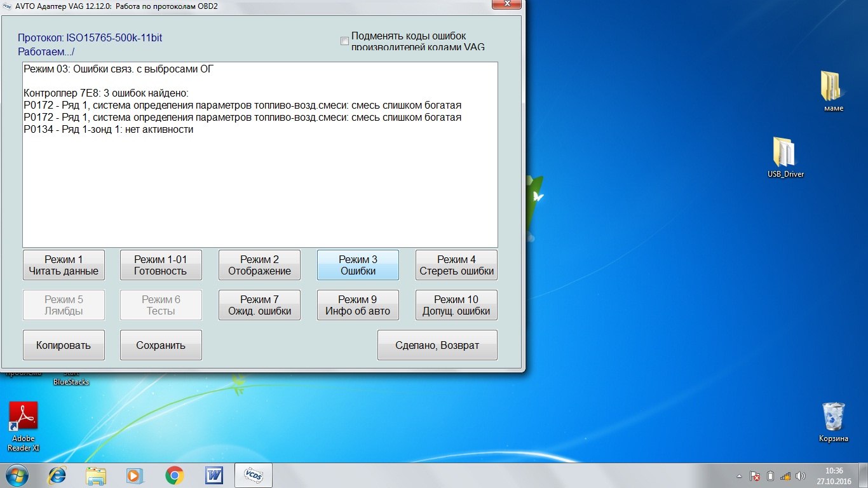Select the USB_Driver folder on the desktop
The image size is (868, 488).
tap(785, 157)
